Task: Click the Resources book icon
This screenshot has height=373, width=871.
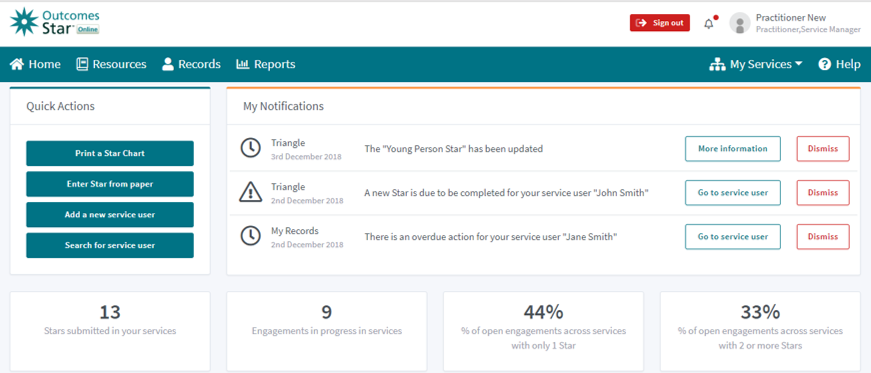Action: coord(82,64)
